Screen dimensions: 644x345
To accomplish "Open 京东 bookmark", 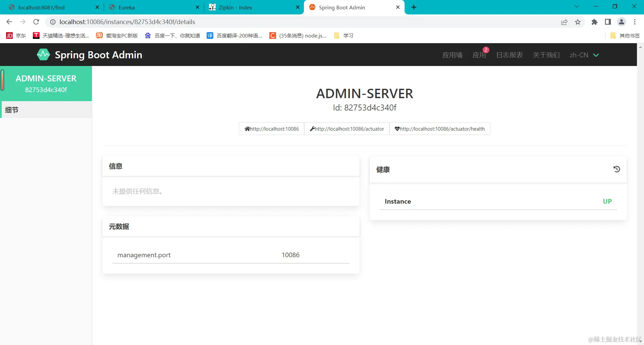I will tap(16, 36).
